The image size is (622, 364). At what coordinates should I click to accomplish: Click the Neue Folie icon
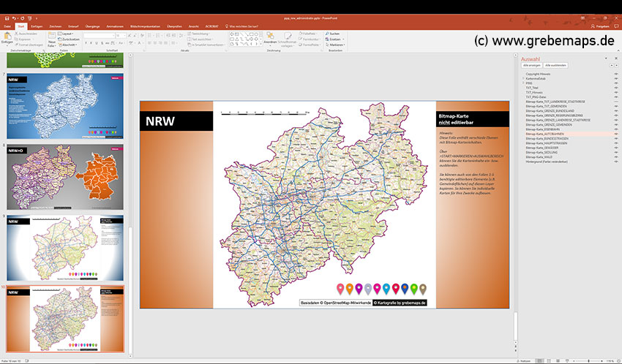[52, 37]
